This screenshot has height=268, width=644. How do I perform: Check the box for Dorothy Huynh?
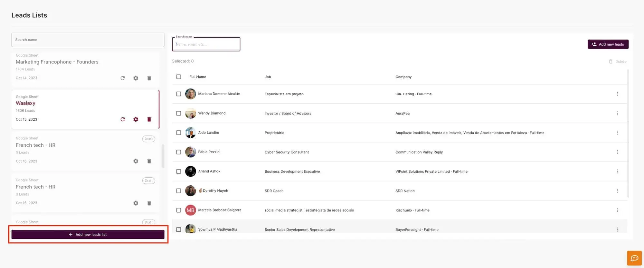click(179, 191)
